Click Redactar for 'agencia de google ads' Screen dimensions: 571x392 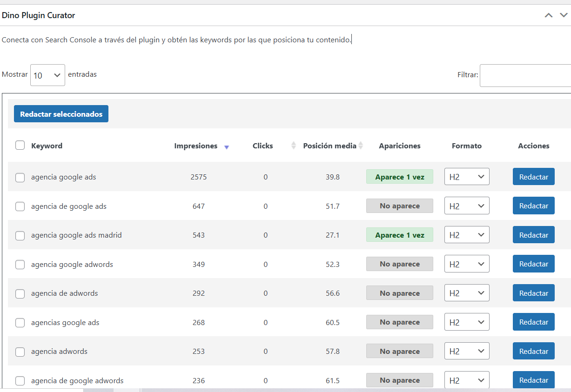533,206
